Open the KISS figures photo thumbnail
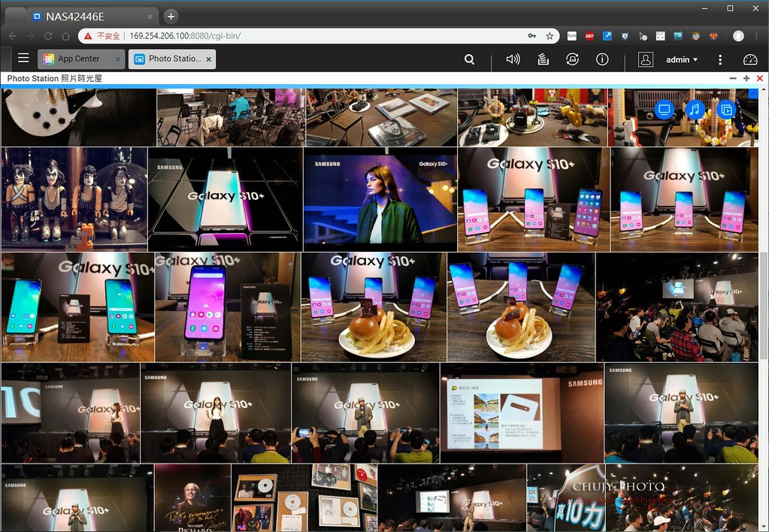The height and width of the screenshot is (532, 769). click(74, 199)
